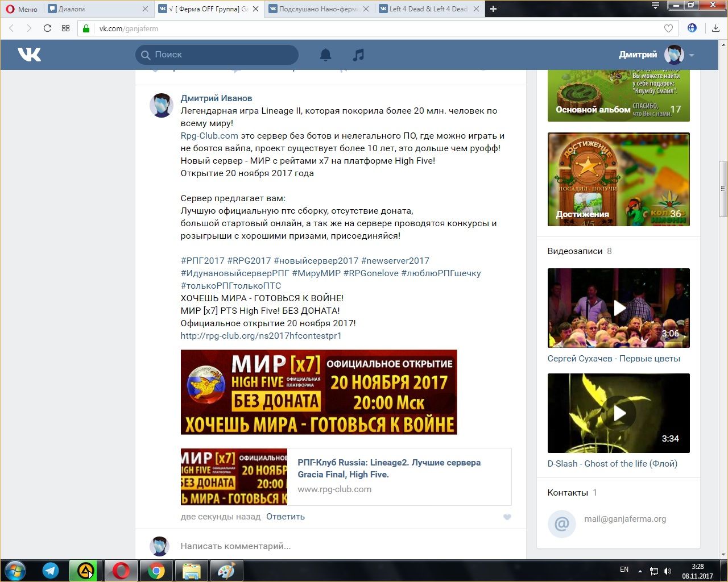The width and height of the screenshot is (728, 582).
Task: Click the VK Поиск search field
Action: 217,55
